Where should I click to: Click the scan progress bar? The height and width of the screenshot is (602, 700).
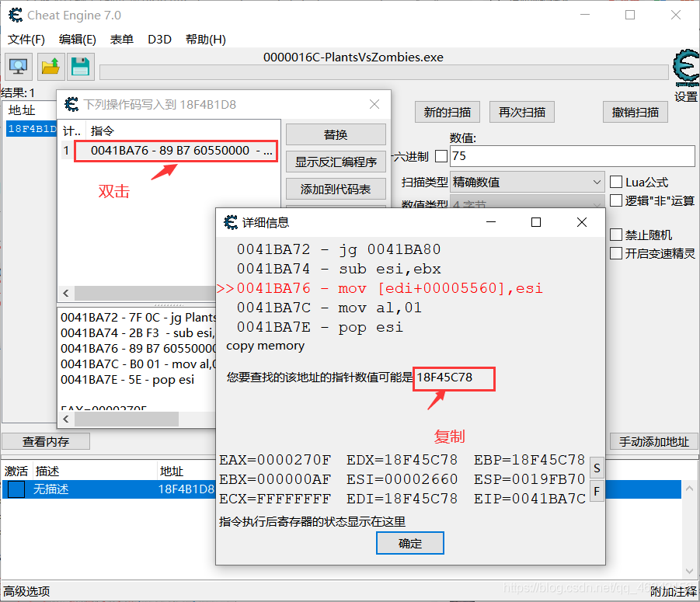point(384,72)
